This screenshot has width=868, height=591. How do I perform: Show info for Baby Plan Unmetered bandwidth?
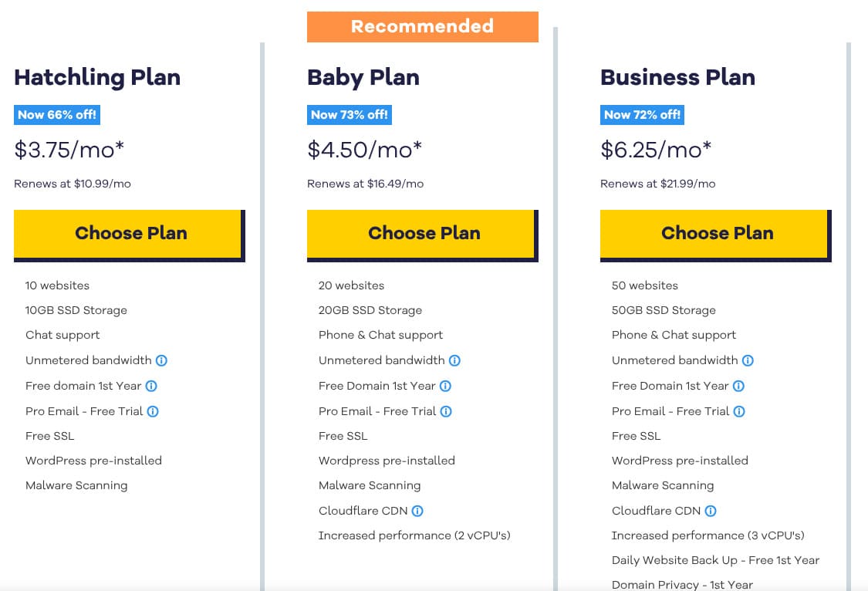pyautogui.click(x=455, y=360)
